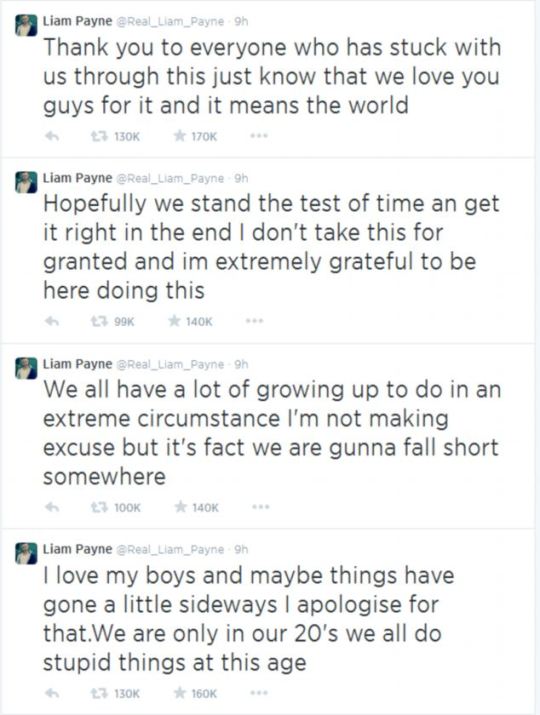Open more options on 'Thank you to everyone' tweet
The image size is (540, 715).
(x=259, y=136)
